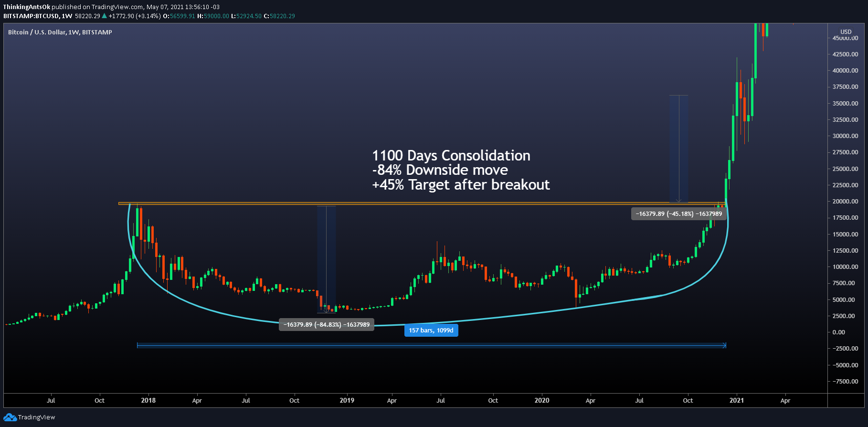Click the TradingView wordmark text

coord(37,417)
